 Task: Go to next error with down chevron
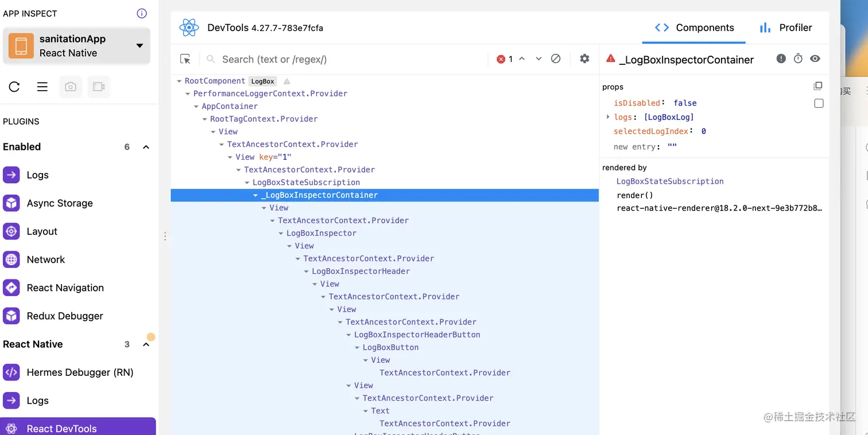pyautogui.click(x=538, y=59)
